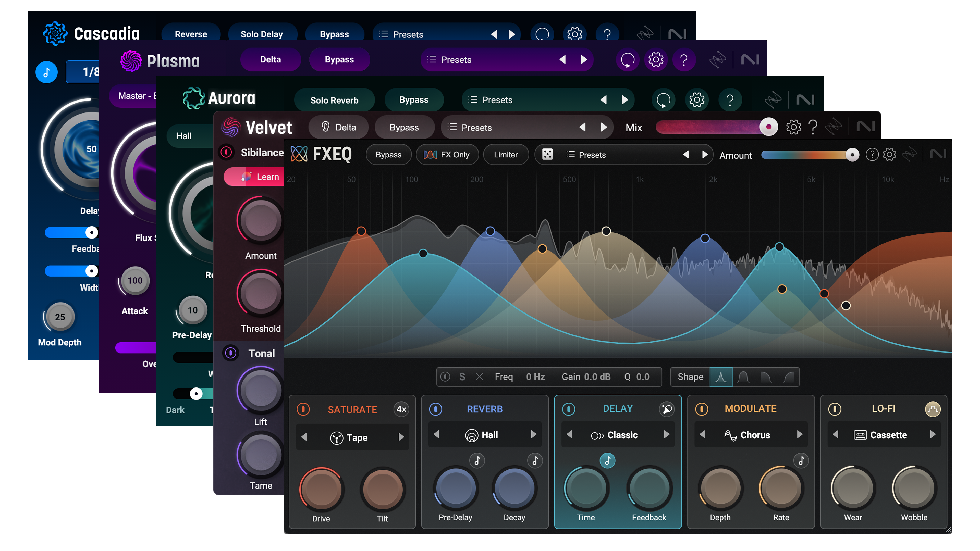Toggle Delay module power

pyautogui.click(x=569, y=409)
